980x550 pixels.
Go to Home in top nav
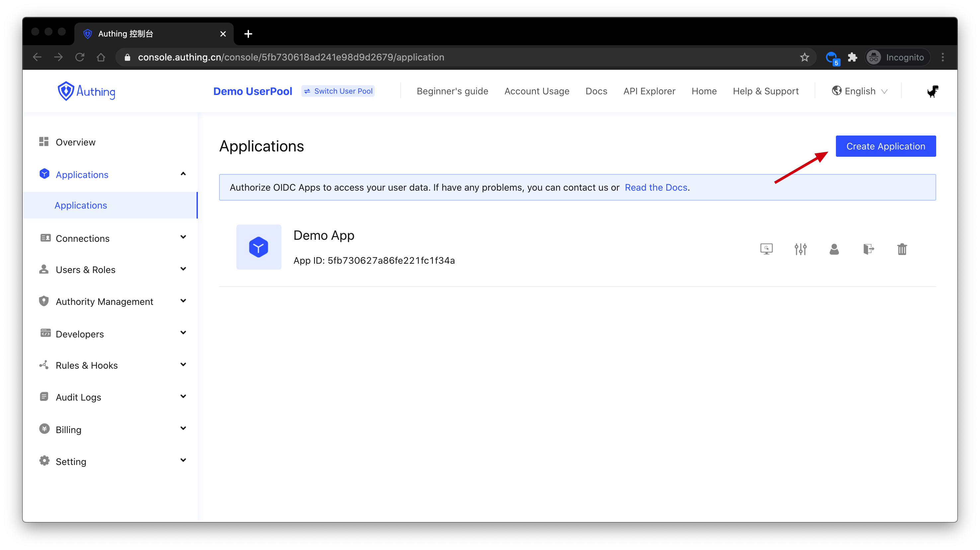pyautogui.click(x=704, y=91)
